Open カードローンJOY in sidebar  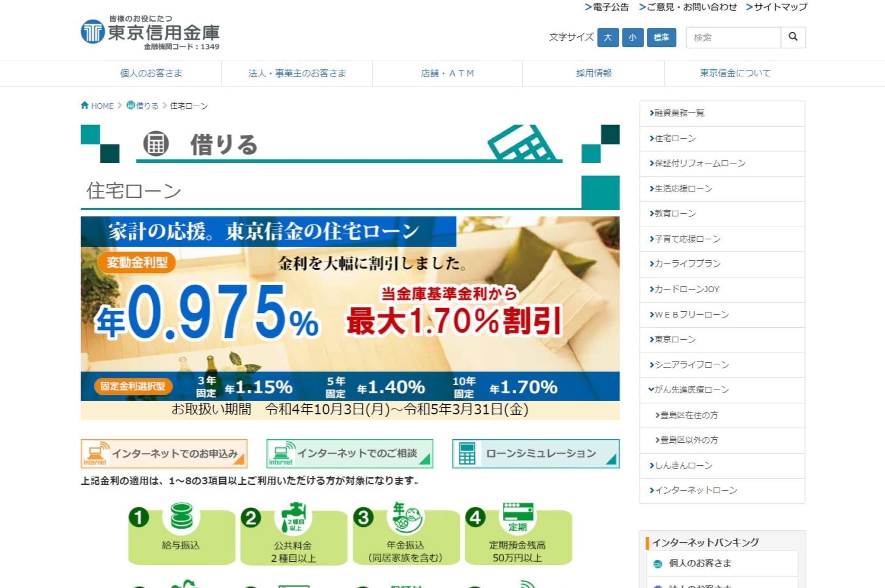coord(722,289)
